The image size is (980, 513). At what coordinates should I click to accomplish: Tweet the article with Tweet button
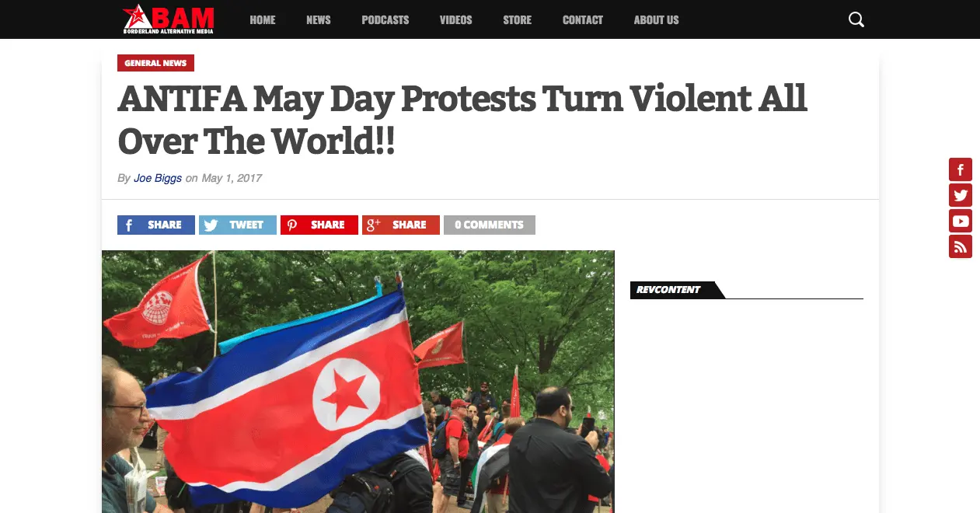click(238, 225)
